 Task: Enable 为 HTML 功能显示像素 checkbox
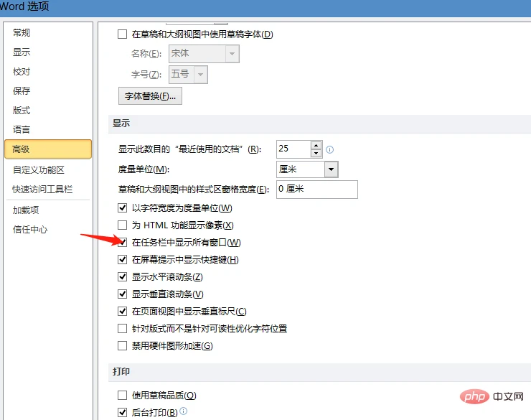click(122, 225)
